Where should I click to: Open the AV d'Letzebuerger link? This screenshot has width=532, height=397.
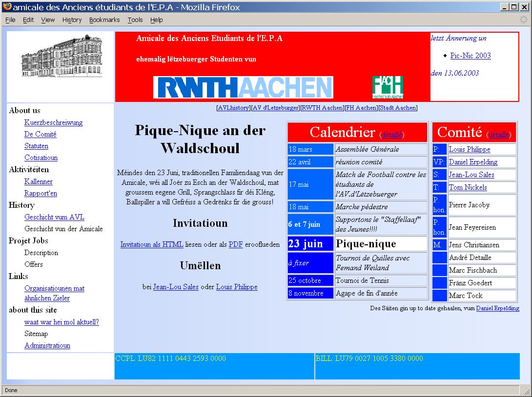tap(275, 108)
